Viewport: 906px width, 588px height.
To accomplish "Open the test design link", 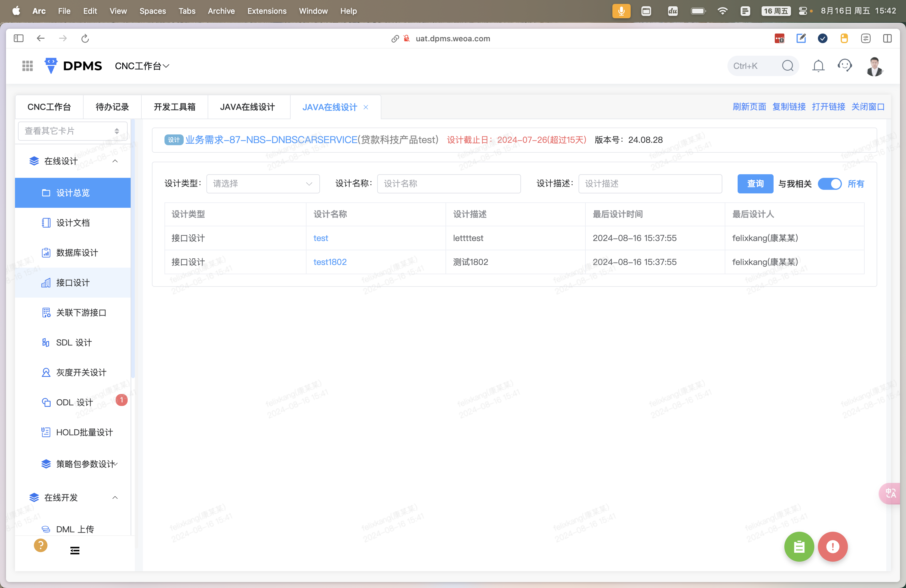I will [321, 238].
